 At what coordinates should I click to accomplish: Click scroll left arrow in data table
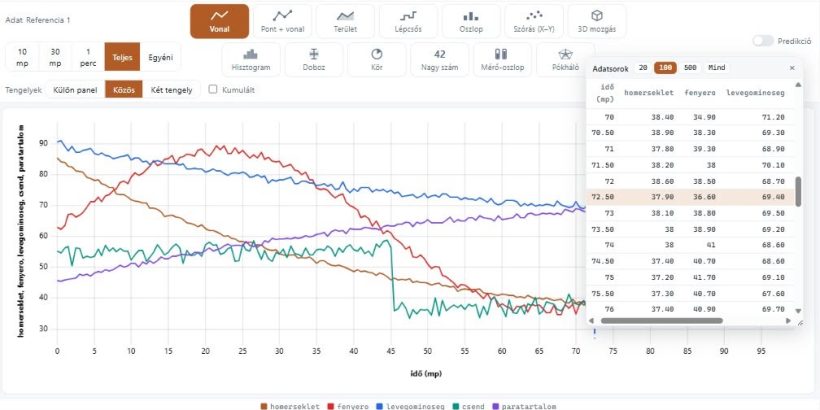tap(591, 321)
